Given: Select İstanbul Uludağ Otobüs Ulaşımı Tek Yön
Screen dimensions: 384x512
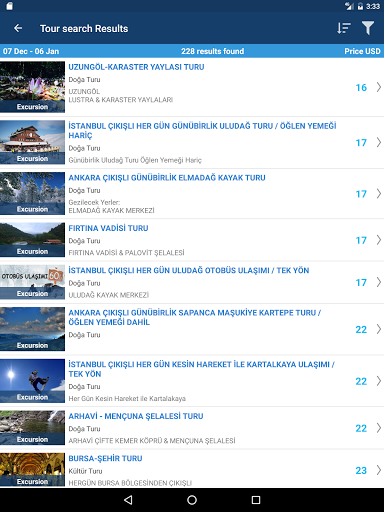Looking at the screenshot, I should point(189,270).
